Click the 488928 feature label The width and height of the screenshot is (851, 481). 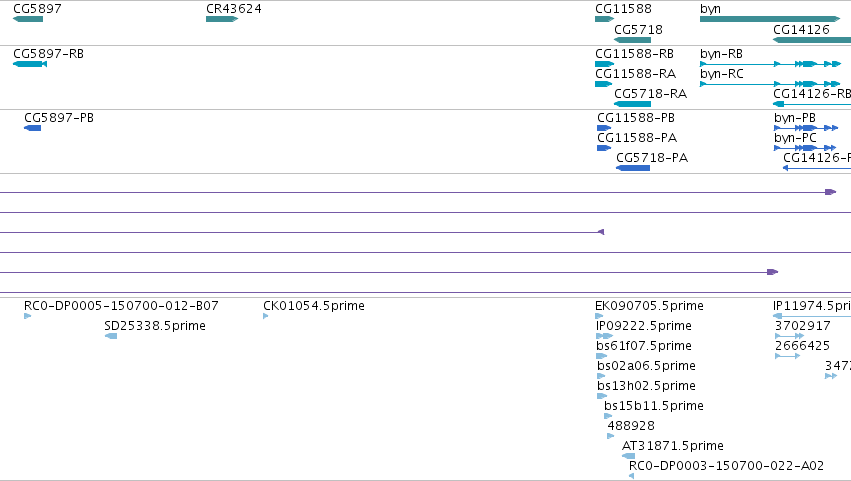[631, 426]
